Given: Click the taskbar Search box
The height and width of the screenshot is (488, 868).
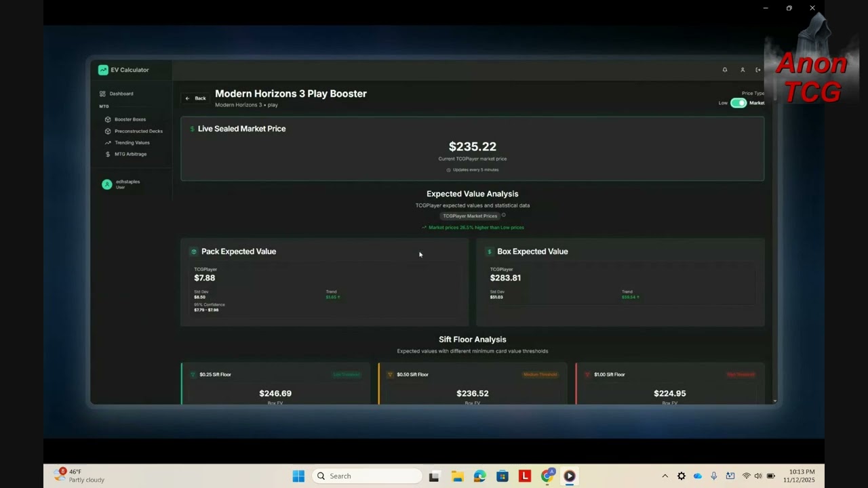Looking at the screenshot, I should click(x=367, y=476).
